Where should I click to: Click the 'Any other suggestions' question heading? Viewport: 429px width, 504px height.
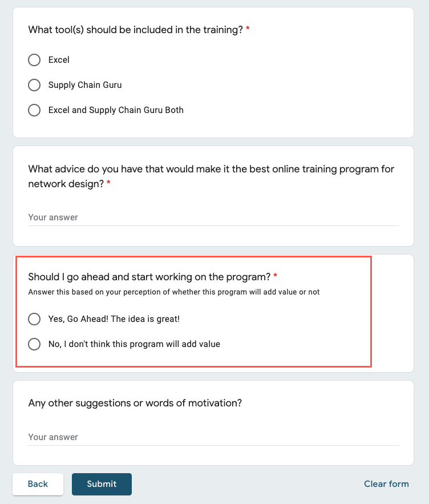pyautogui.click(x=135, y=403)
